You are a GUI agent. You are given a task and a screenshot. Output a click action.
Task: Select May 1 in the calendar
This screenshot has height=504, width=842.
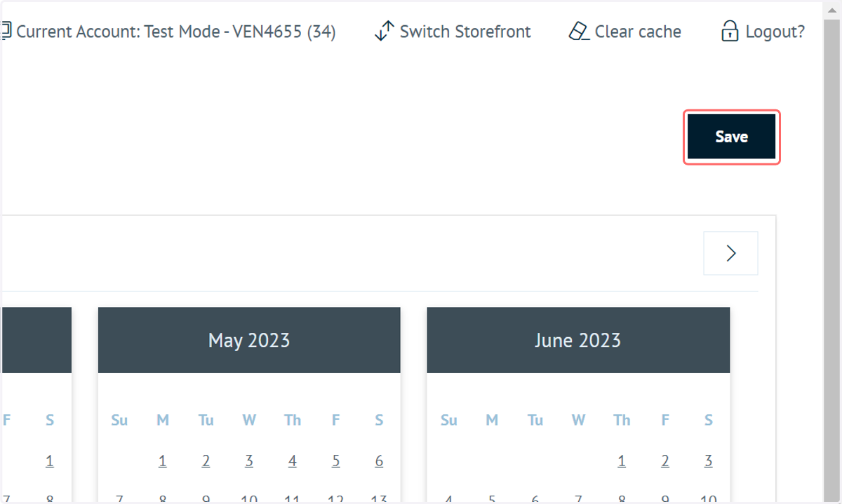point(162,461)
